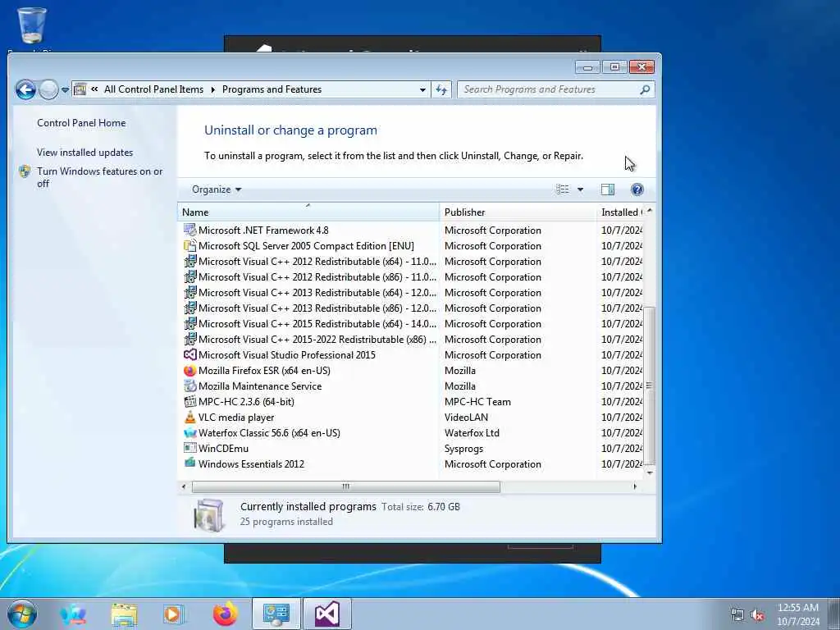
Task: Select Visual C++ 2013 Redistributable (x64) icon
Action: click(x=190, y=292)
